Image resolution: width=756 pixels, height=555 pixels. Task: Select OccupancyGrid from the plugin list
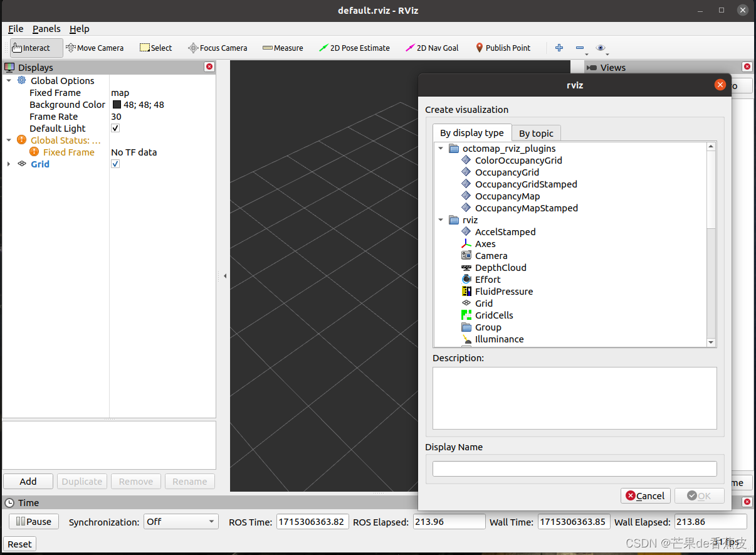click(507, 172)
